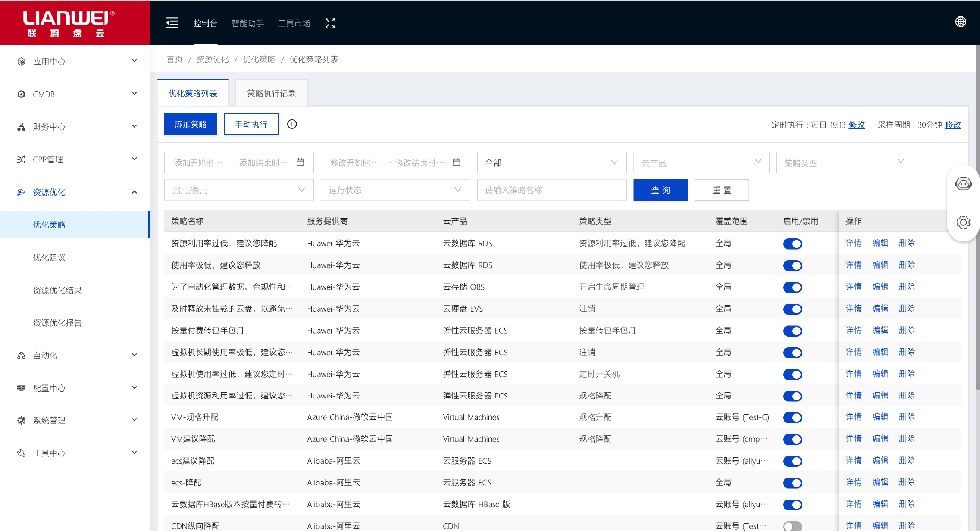Disable the 资源利用率过低，建议您降配 policy switch
This screenshot has width=980, height=531.
[792, 244]
